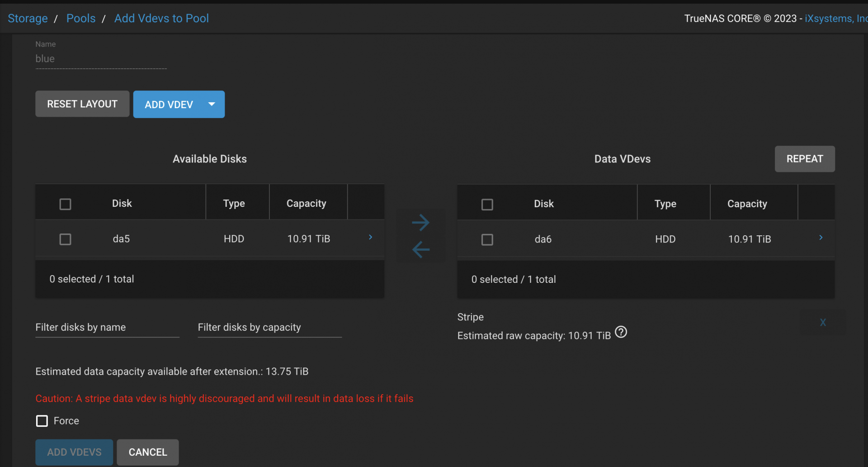
Task: Select all Available Disks checkbox
Action: [x=66, y=204]
